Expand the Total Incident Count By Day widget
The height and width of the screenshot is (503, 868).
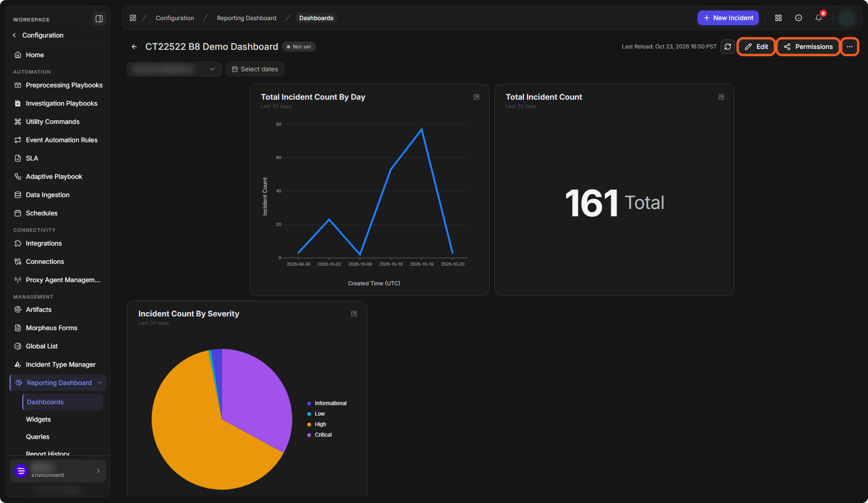476,97
